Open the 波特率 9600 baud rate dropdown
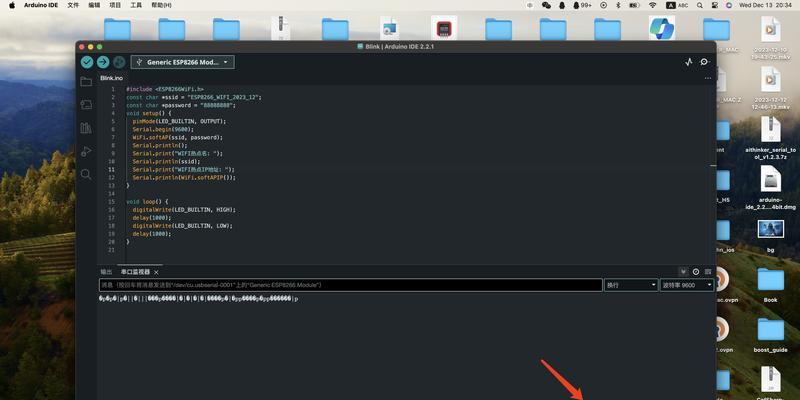The width and height of the screenshot is (800, 400). click(x=687, y=285)
